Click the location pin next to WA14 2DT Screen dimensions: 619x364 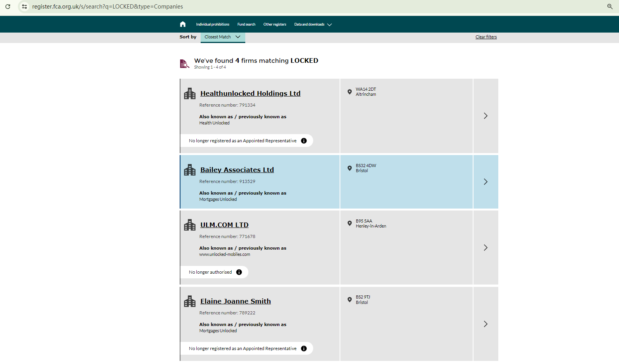[x=350, y=92]
